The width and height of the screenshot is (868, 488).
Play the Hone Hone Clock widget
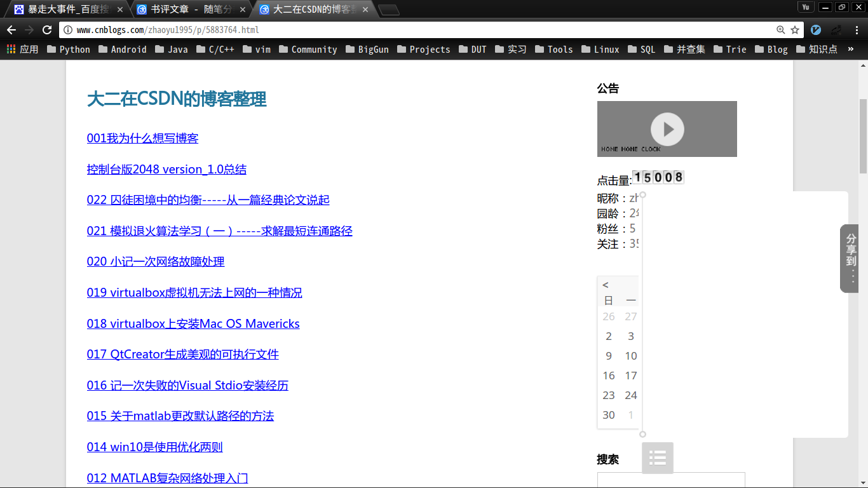pyautogui.click(x=667, y=129)
